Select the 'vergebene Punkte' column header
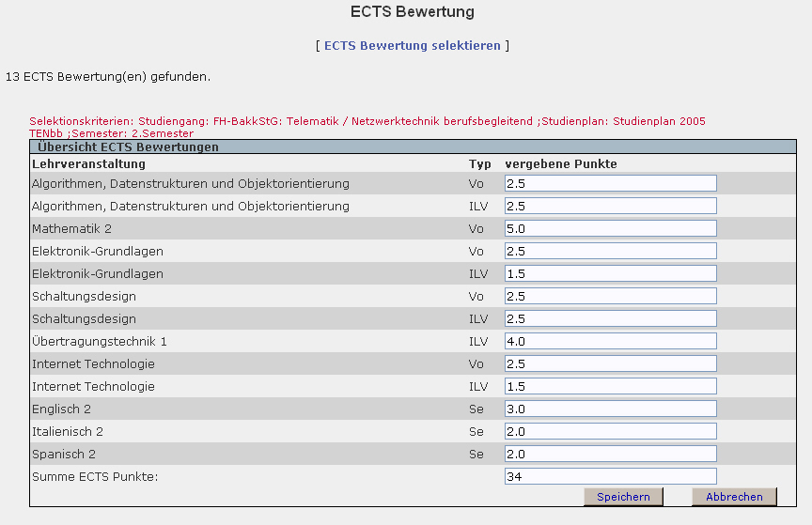The image size is (812, 525). click(x=561, y=164)
